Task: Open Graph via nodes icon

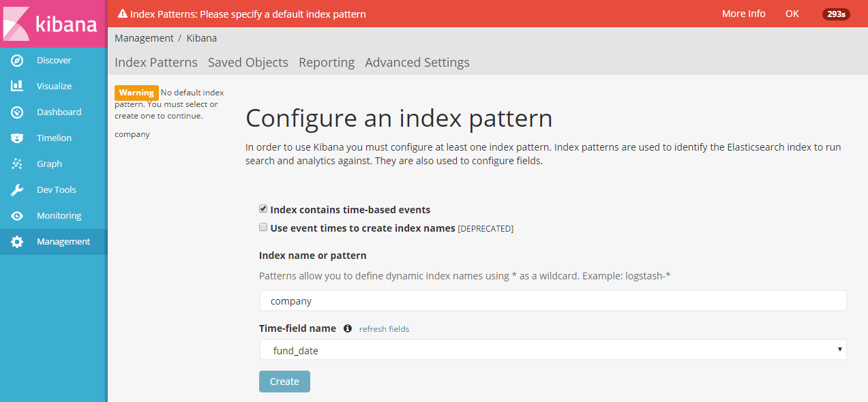Action: point(17,164)
